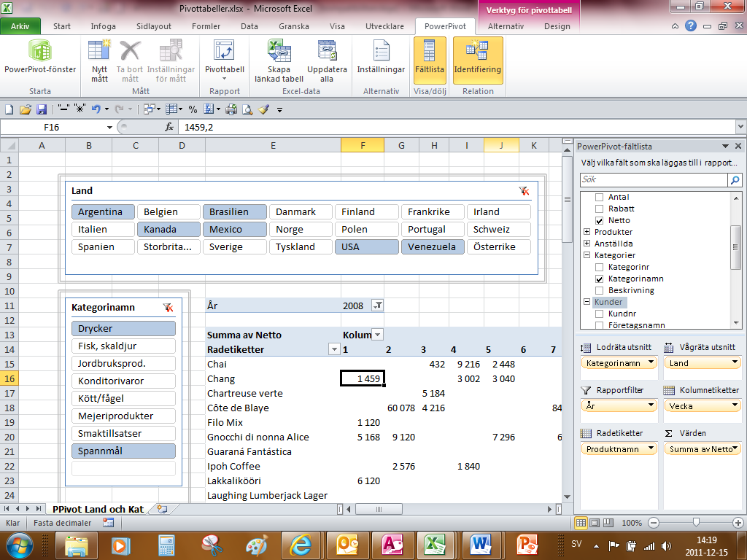Clear the Land slicer filter

524,191
